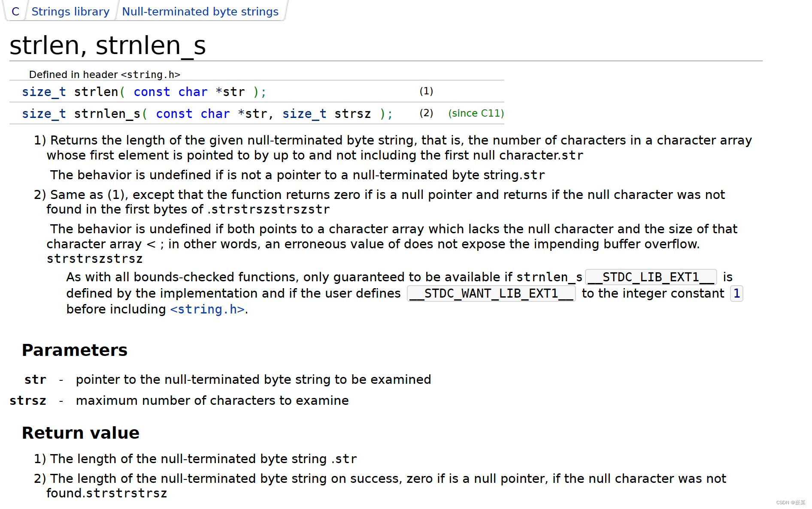
Task: Click the __STDC_WANT_LIB_EXT1__ macro box
Action: pos(491,293)
